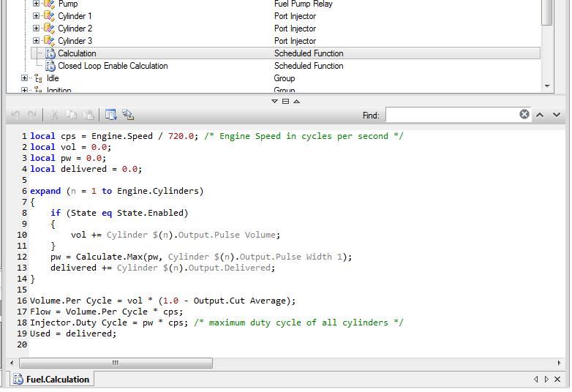Click 'Scheduled Function' in Closed Loop row

(309, 66)
